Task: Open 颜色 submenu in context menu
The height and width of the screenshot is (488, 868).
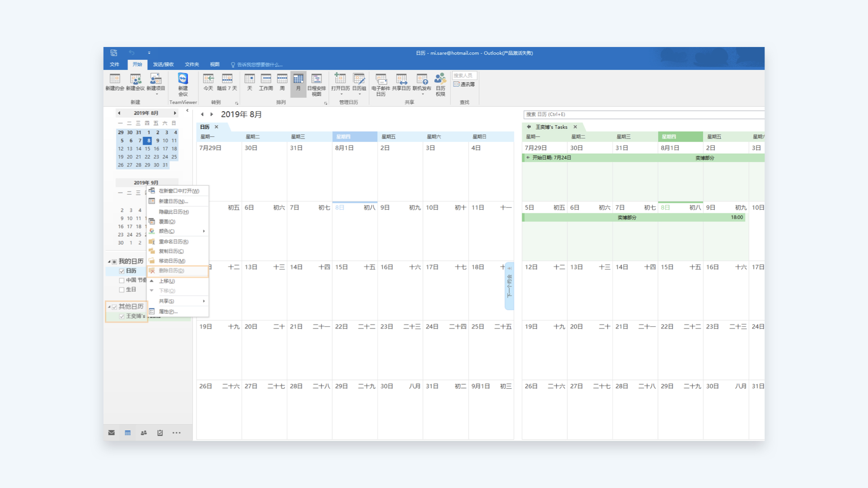Action: 178,231
